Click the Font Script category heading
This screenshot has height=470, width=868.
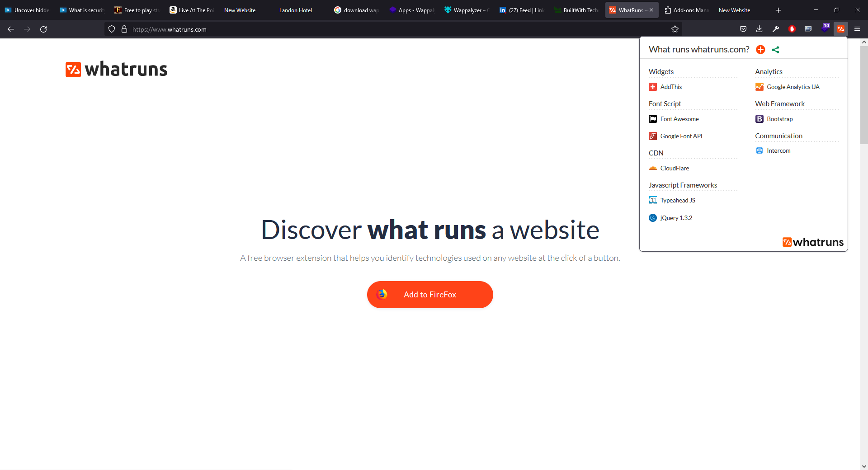point(665,104)
